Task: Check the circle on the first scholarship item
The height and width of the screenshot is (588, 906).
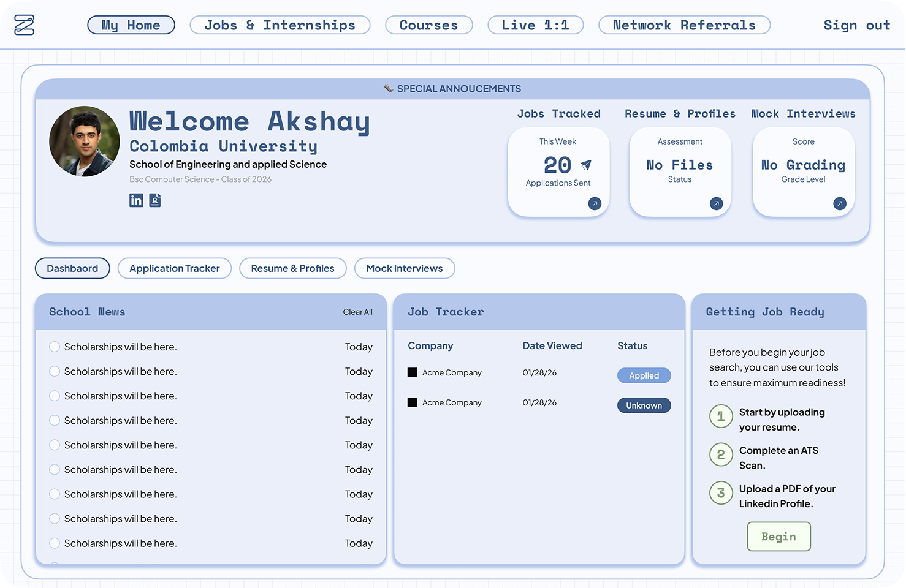Action: 55,347
